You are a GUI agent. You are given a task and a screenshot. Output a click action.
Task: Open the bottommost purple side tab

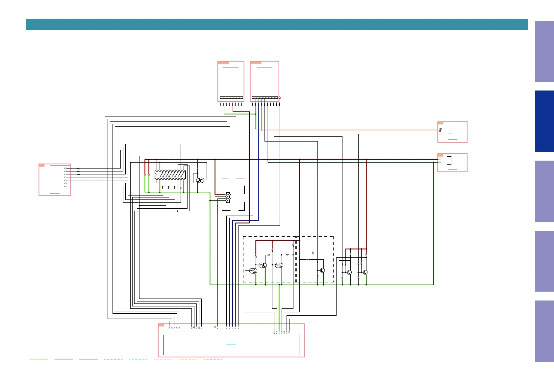[x=544, y=331]
